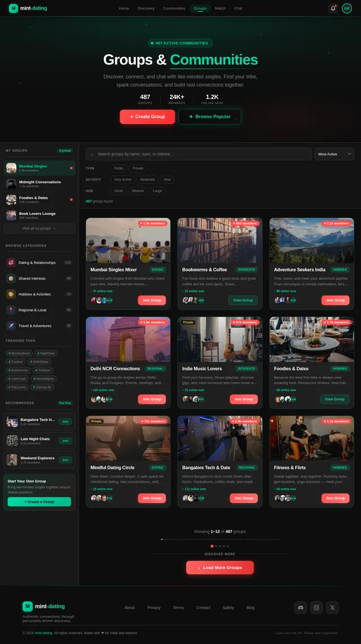
Task: Select Hobbies & Activities category icon
Action: pos(11,294)
